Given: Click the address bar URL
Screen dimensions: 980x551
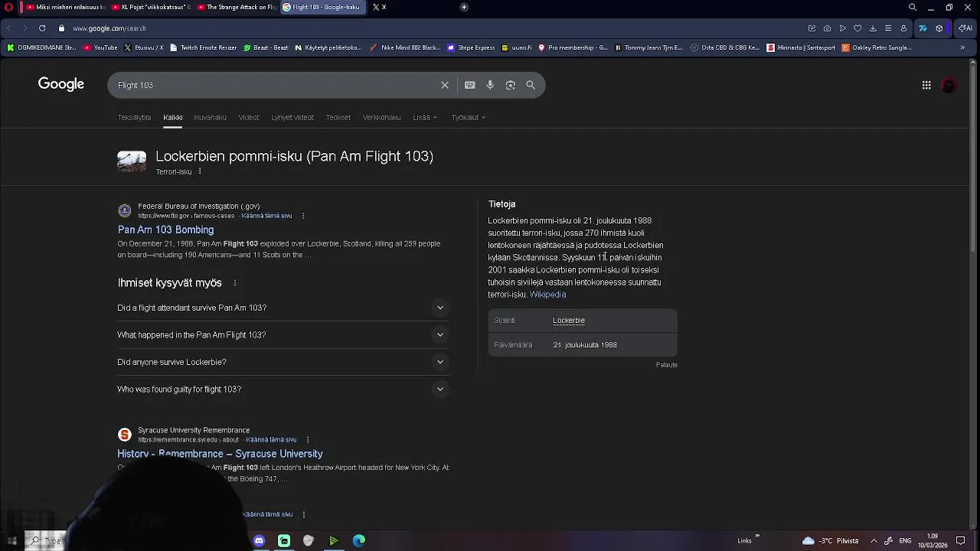Looking at the screenshot, I should pos(109,28).
